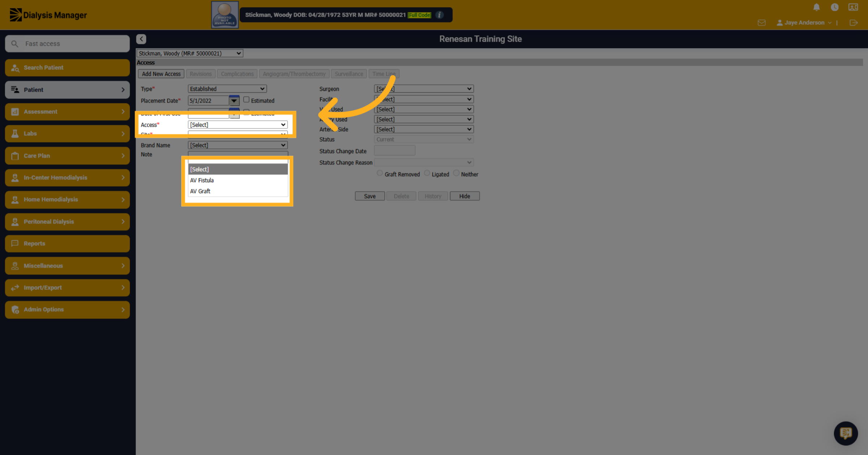
Task: Expand the Patient sidebar menu
Action: pos(67,90)
